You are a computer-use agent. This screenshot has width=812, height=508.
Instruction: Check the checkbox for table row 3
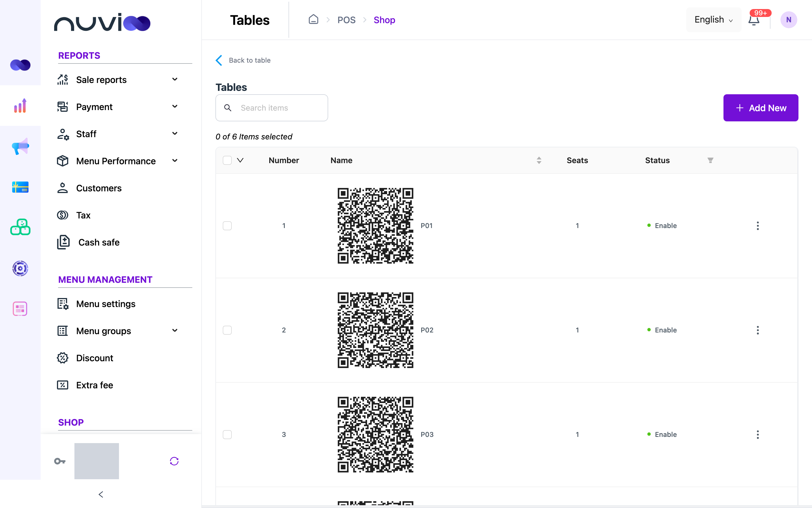(x=227, y=435)
